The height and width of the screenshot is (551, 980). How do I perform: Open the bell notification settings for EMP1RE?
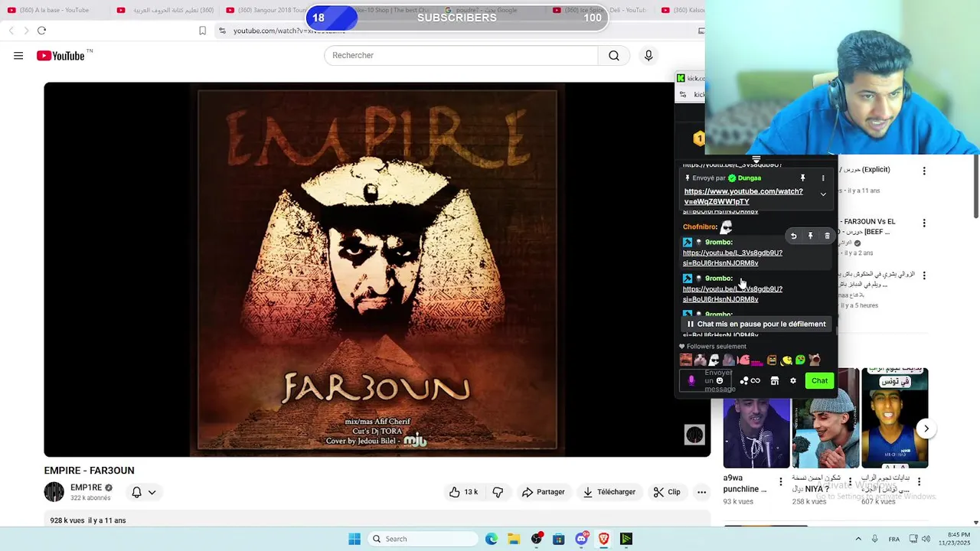136,492
